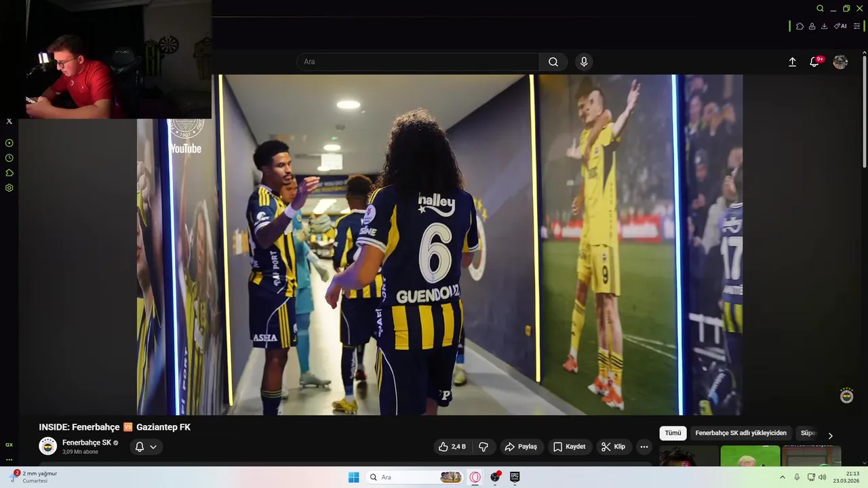Click Fenerbahçe watermark logo on video
This screenshot has width=868, height=488.
[846, 396]
